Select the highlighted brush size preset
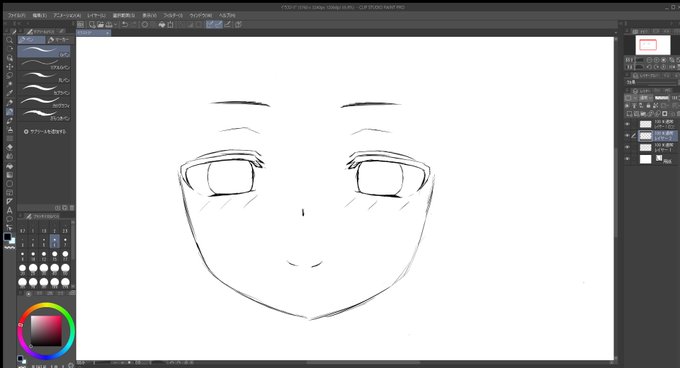The height and width of the screenshot is (368, 680). (x=55, y=241)
